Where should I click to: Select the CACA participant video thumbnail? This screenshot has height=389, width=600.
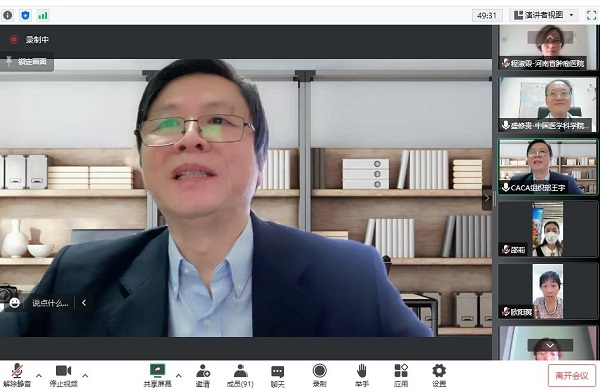[x=548, y=167]
